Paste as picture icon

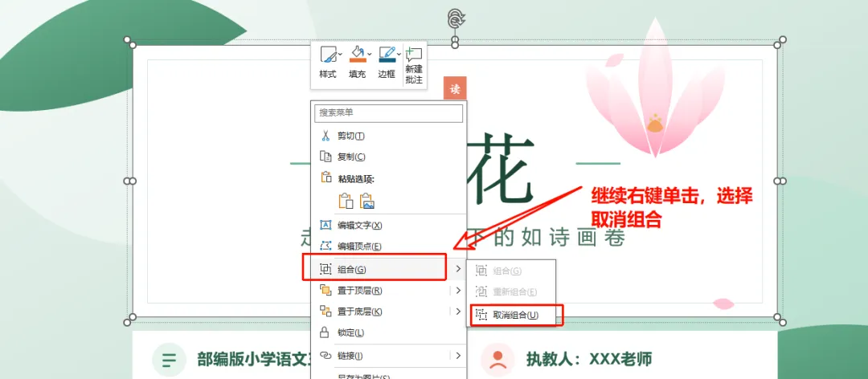367,200
